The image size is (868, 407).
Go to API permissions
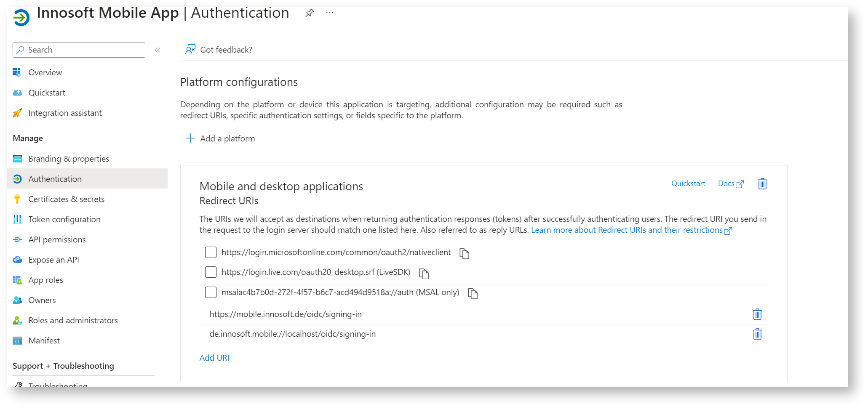pos(57,239)
